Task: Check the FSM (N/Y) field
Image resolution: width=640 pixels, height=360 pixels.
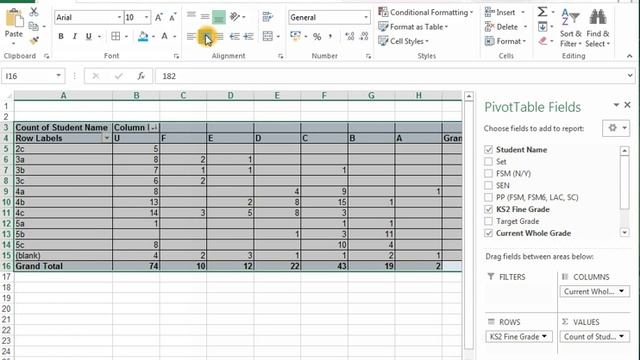Action: point(488,173)
